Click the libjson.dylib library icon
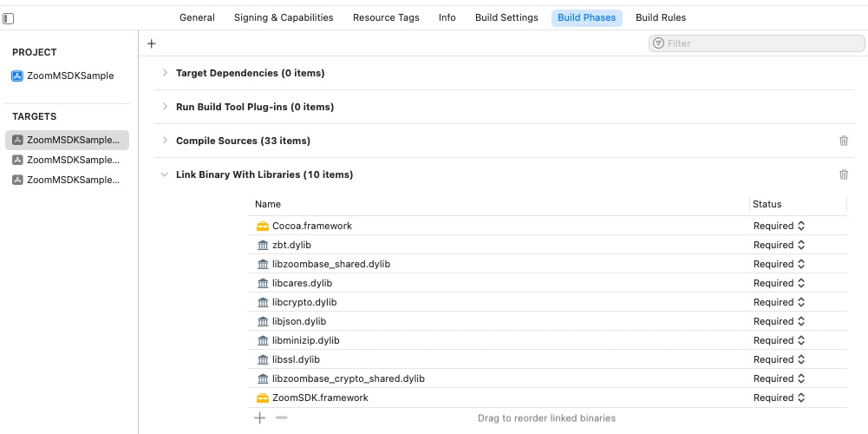The height and width of the screenshot is (434, 868). [263, 321]
